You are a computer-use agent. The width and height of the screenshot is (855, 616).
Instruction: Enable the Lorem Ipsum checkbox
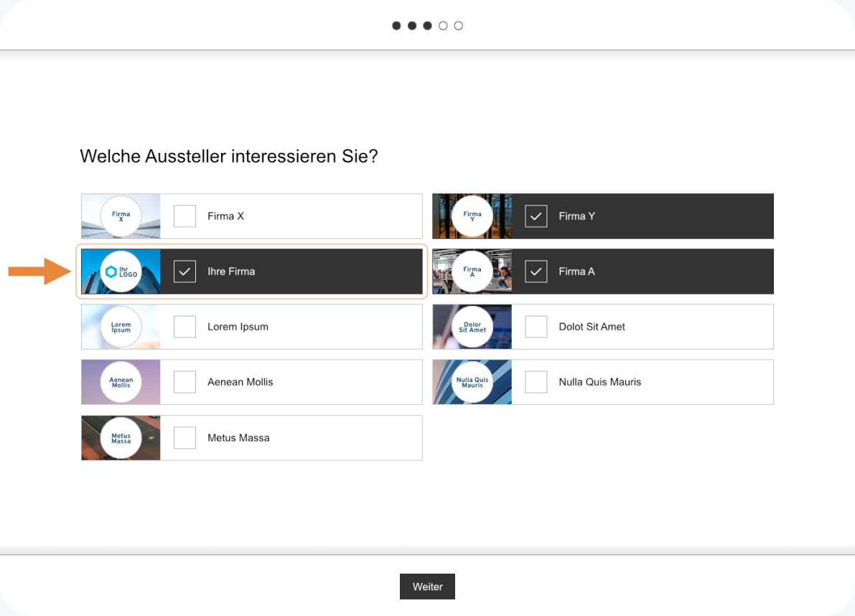(x=184, y=327)
